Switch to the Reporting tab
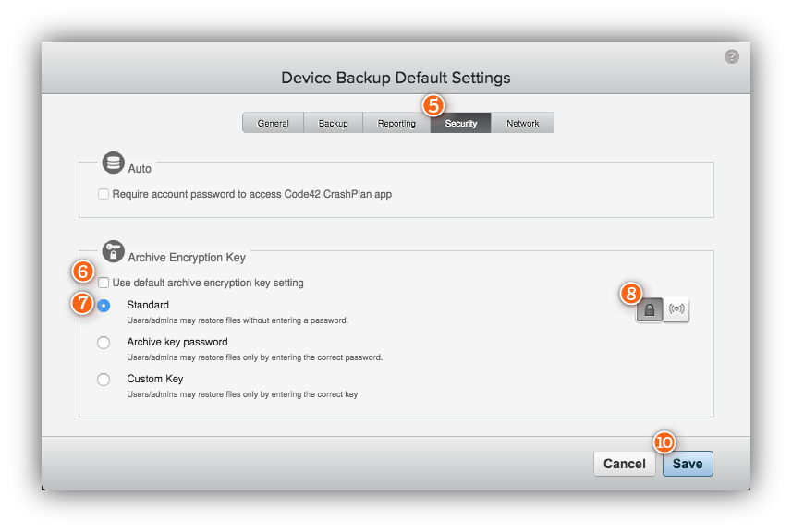 396,122
